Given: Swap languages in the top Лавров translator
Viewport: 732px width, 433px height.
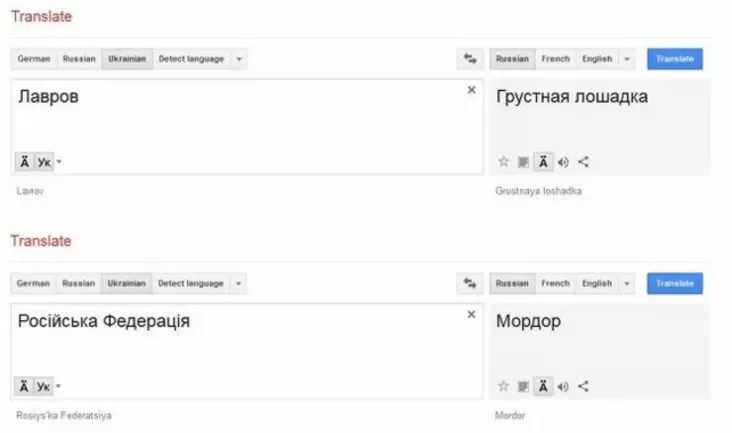Looking at the screenshot, I should [469, 59].
